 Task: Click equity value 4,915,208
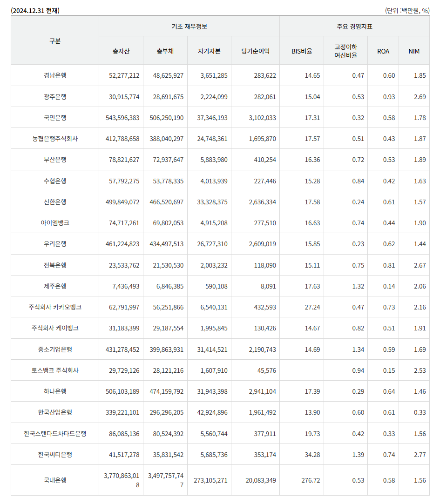pyautogui.click(x=214, y=223)
